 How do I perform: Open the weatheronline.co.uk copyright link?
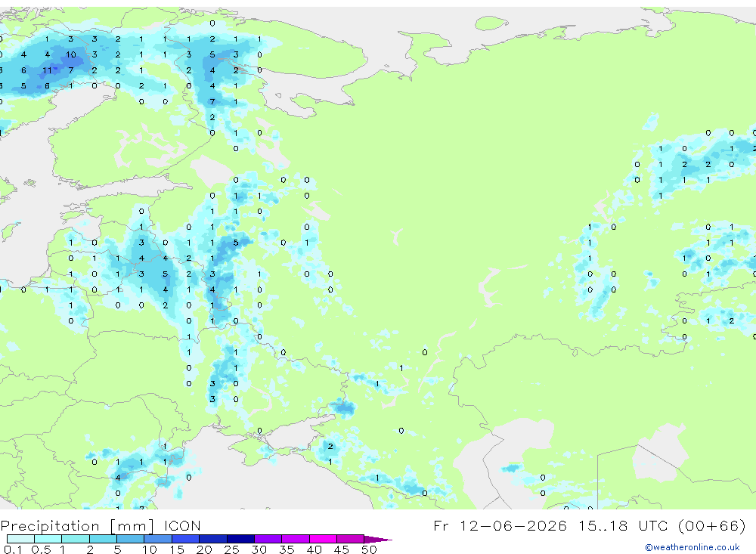(x=692, y=547)
